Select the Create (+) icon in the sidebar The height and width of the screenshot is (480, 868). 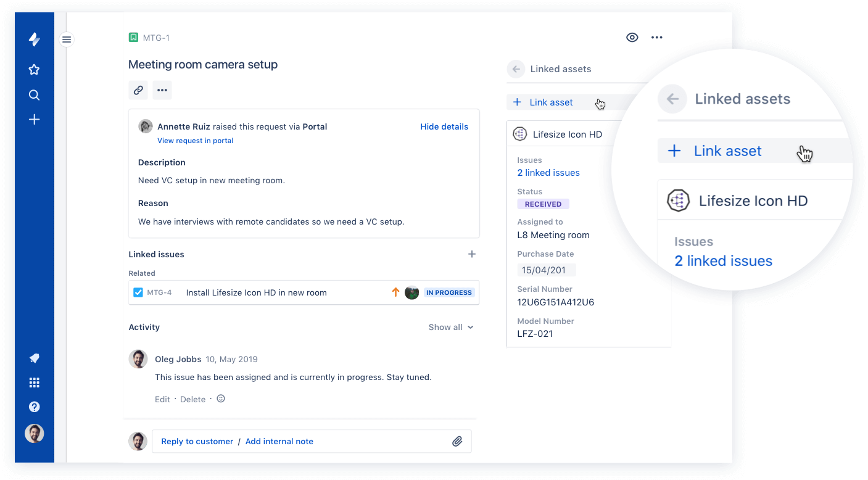coord(34,119)
